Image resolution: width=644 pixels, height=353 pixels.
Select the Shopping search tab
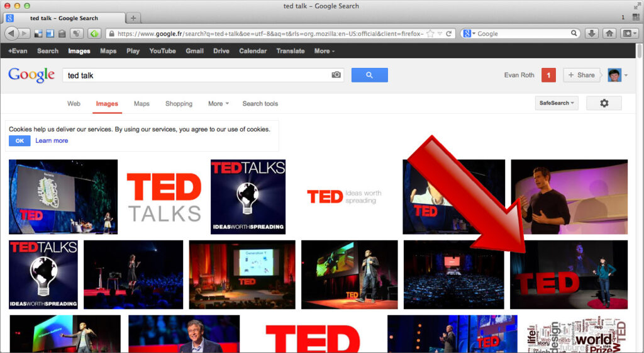[179, 104]
